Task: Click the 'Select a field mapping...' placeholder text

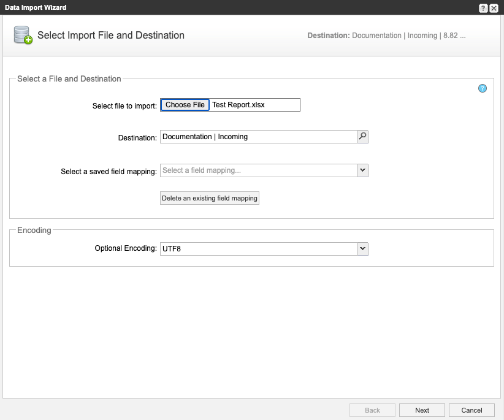Action: [202, 170]
